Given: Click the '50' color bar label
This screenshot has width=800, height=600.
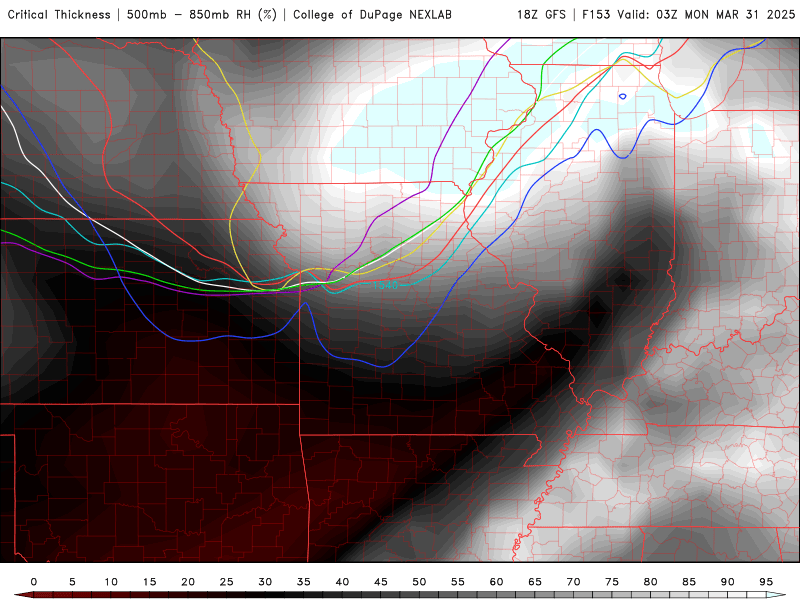Looking at the screenshot, I should pos(419,582).
